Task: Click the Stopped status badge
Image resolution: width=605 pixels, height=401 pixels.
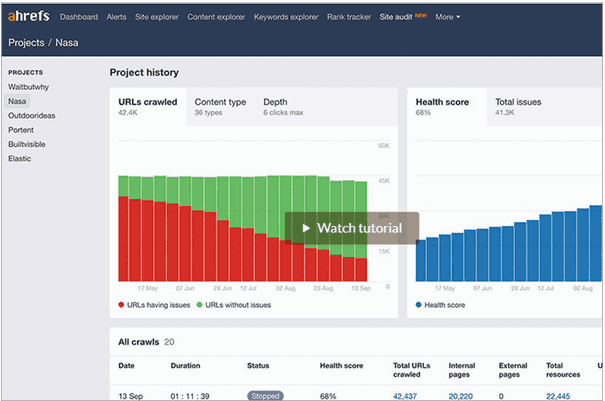Action: (265, 396)
